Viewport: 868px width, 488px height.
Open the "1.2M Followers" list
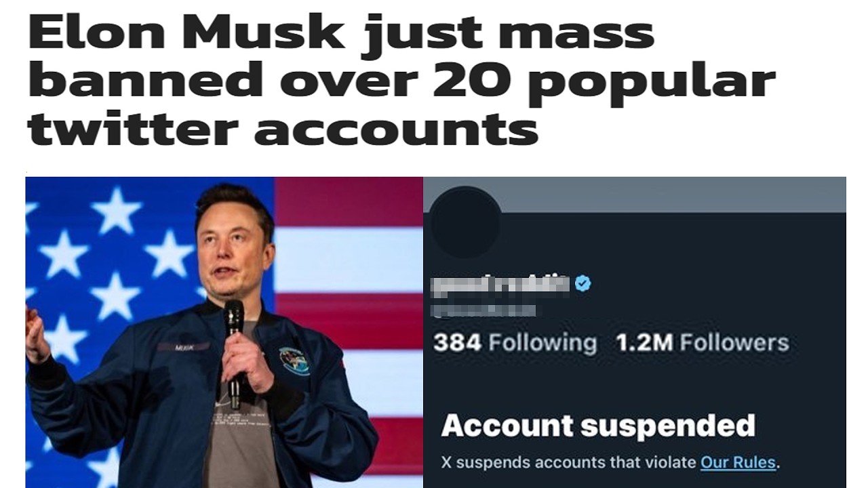click(703, 343)
